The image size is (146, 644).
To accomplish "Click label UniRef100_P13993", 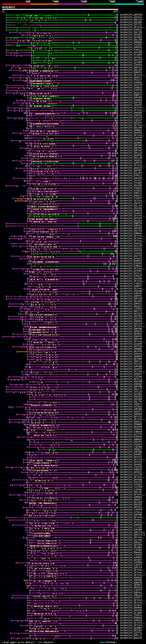I will 131,55.
